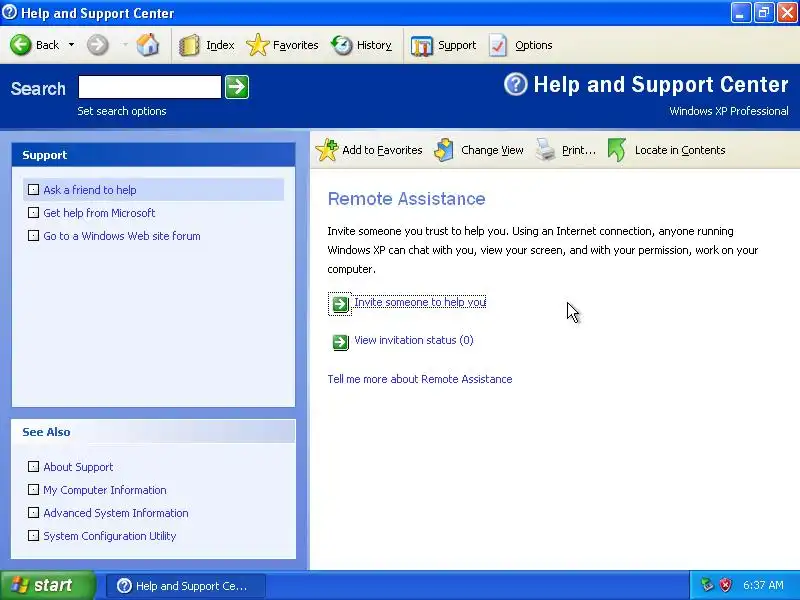The image size is (800, 600).
Task: Open My Computer Information link
Action: 105,490
